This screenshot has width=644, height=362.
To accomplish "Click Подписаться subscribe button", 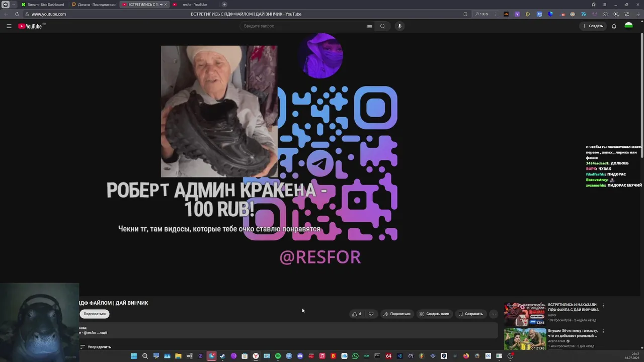I will (x=95, y=314).
